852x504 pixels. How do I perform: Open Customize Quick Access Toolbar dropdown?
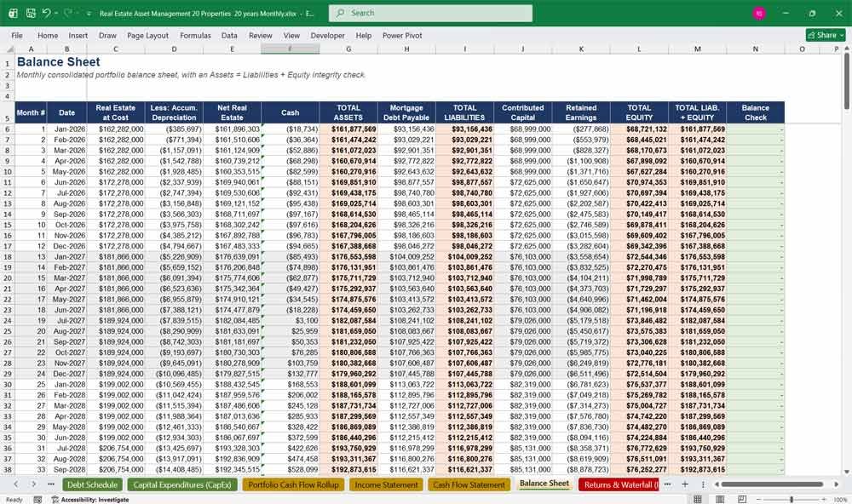pyautogui.click(x=88, y=14)
